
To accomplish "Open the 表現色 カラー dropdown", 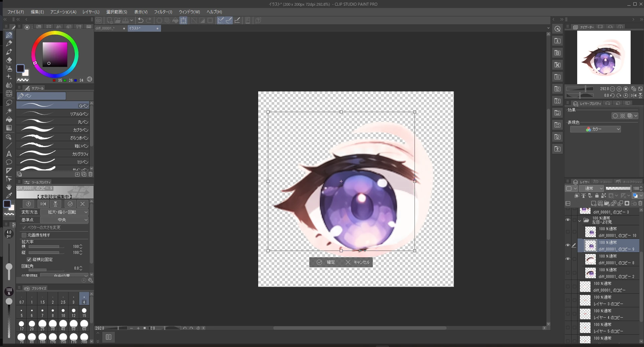I will pyautogui.click(x=596, y=129).
